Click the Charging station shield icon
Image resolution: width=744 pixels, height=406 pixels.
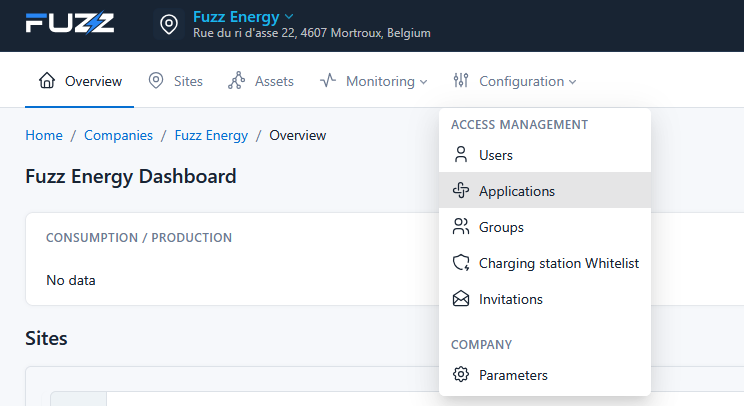(x=461, y=262)
